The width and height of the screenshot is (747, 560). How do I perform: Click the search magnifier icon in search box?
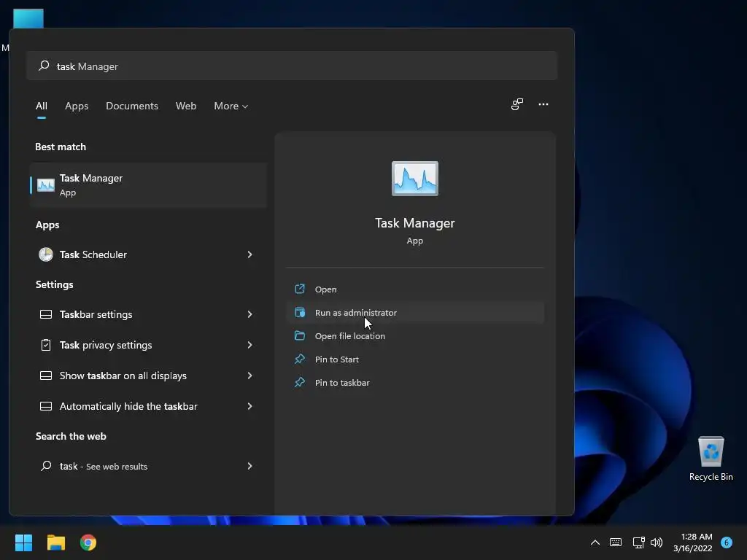44,66
